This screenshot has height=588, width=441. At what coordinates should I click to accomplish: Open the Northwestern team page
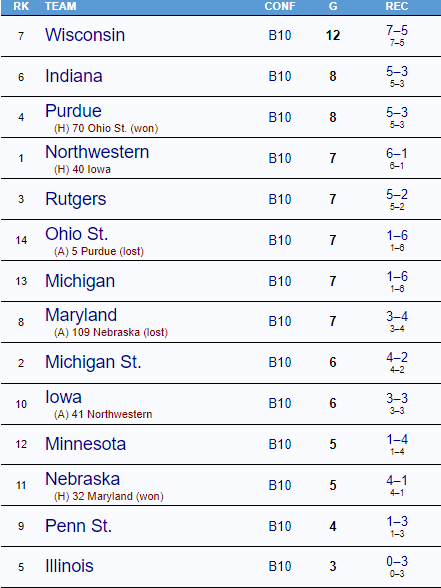point(97,152)
